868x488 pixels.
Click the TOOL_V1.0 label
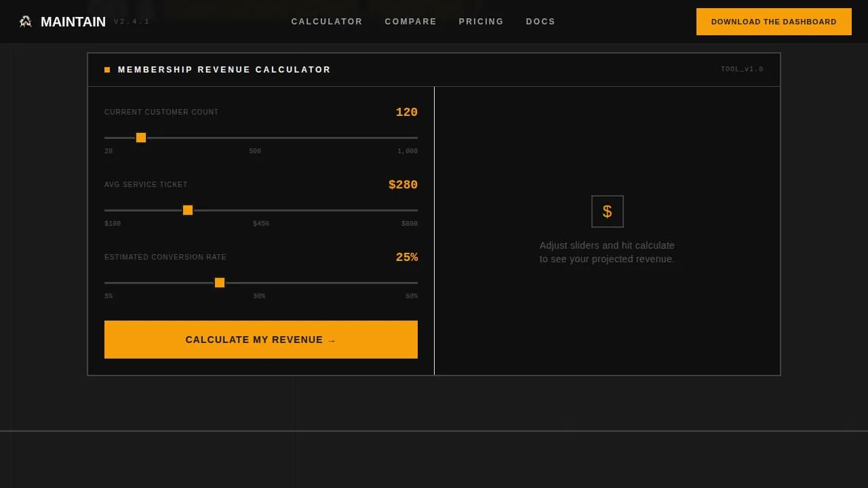(x=742, y=69)
